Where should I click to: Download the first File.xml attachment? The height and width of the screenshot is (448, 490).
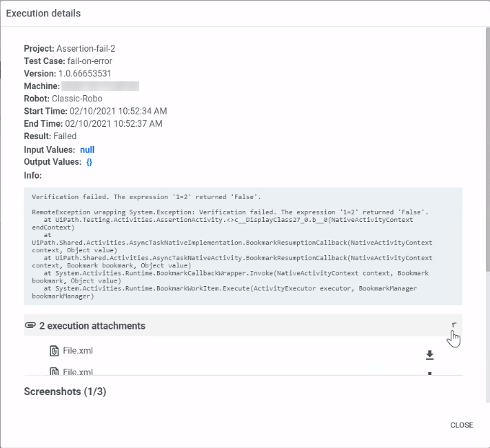click(429, 355)
